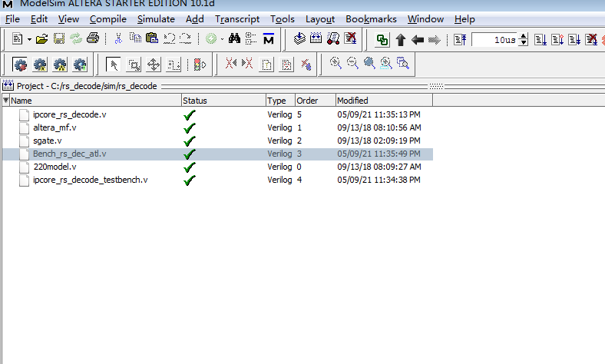The height and width of the screenshot is (364, 605).
Task: Increase run length with the up stepper
Action: 524,36
